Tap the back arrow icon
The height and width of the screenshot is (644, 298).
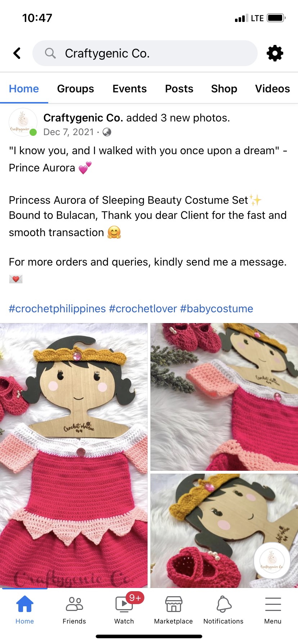[x=17, y=53]
